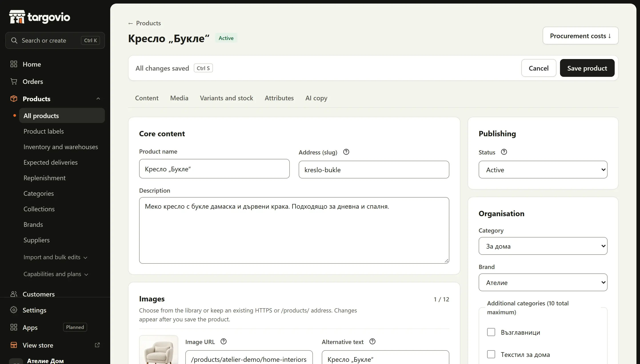This screenshot has width=640, height=364.
Task: Open Collections page
Action: (x=39, y=209)
